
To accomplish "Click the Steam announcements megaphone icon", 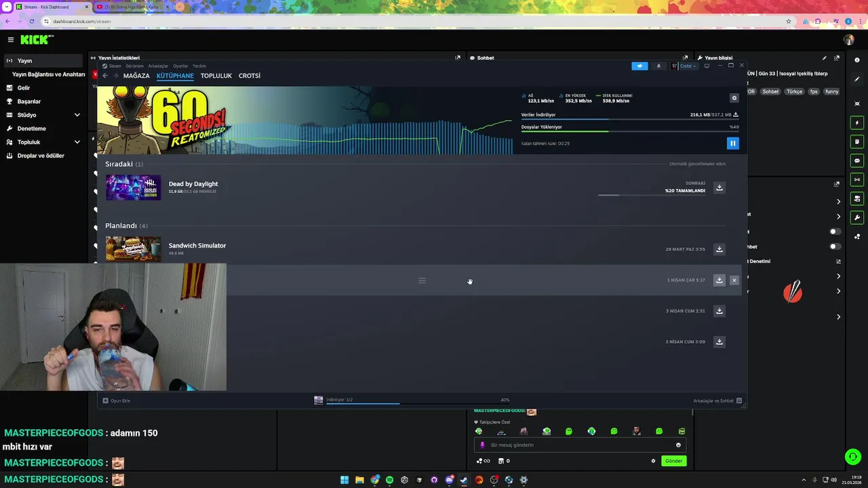I will coord(639,66).
